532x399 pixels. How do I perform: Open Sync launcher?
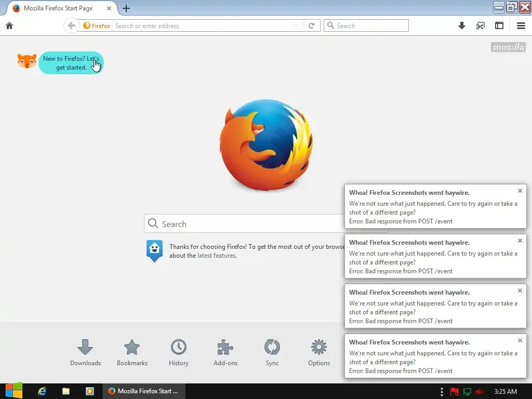pyautogui.click(x=272, y=353)
